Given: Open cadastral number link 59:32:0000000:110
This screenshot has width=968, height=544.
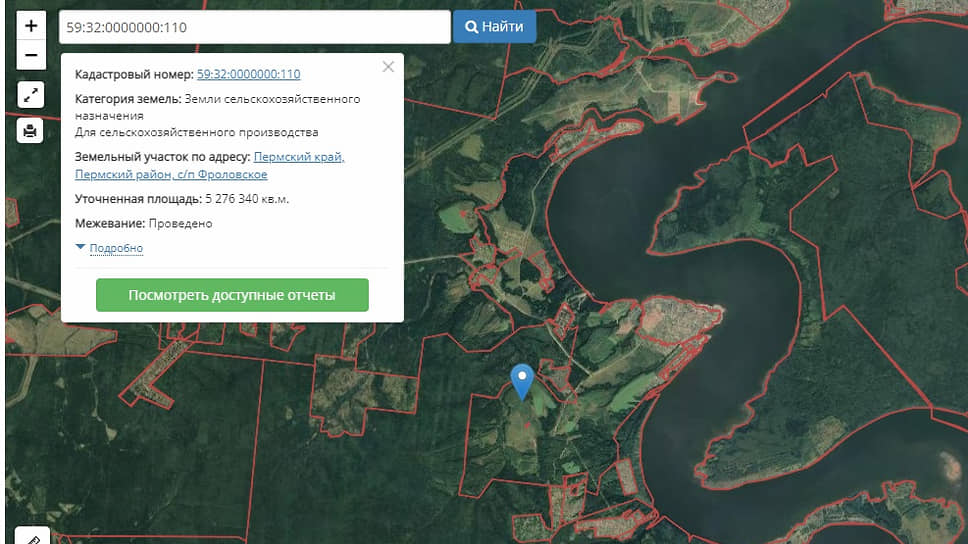Looking at the screenshot, I should tap(248, 74).
